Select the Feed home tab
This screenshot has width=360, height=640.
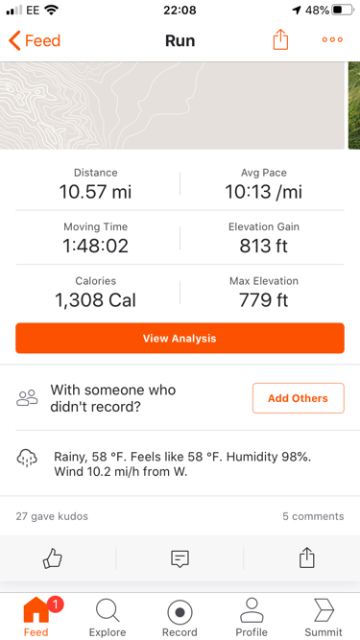(x=36, y=618)
